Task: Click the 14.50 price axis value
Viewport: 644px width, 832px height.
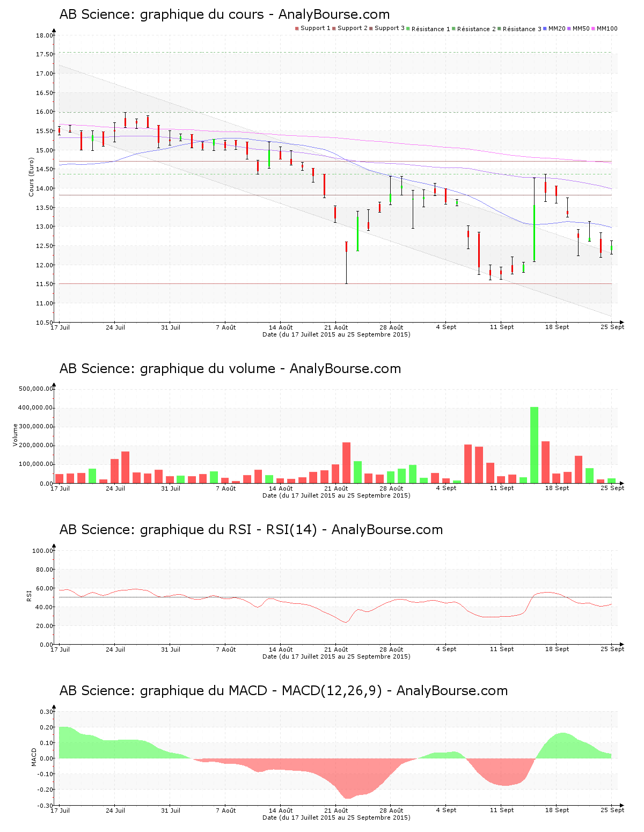Action: tap(44, 169)
